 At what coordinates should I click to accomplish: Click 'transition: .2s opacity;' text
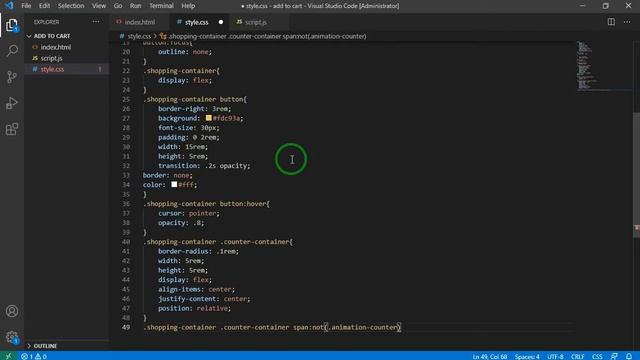(x=204, y=166)
